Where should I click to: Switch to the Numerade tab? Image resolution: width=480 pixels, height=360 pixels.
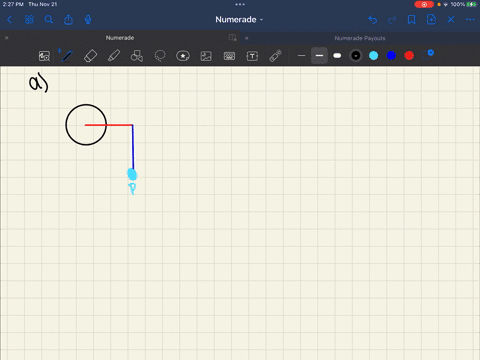pyautogui.click(x=120, y=38)
